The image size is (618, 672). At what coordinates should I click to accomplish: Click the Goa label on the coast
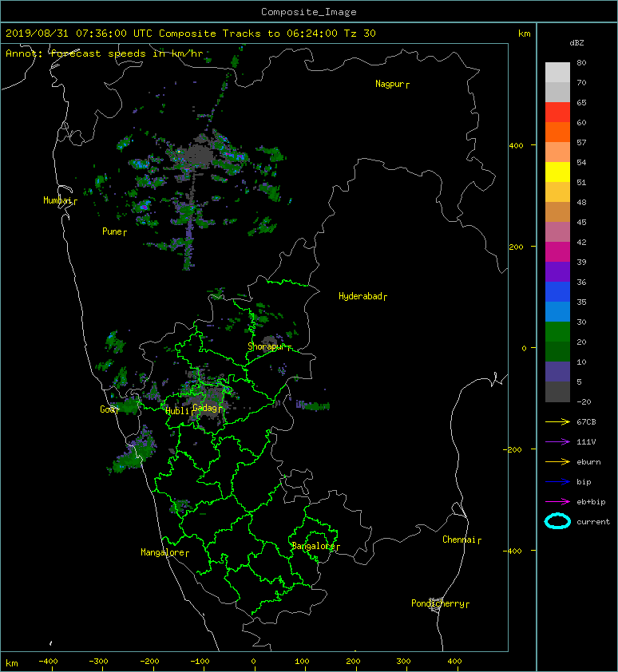click(107, 409)
